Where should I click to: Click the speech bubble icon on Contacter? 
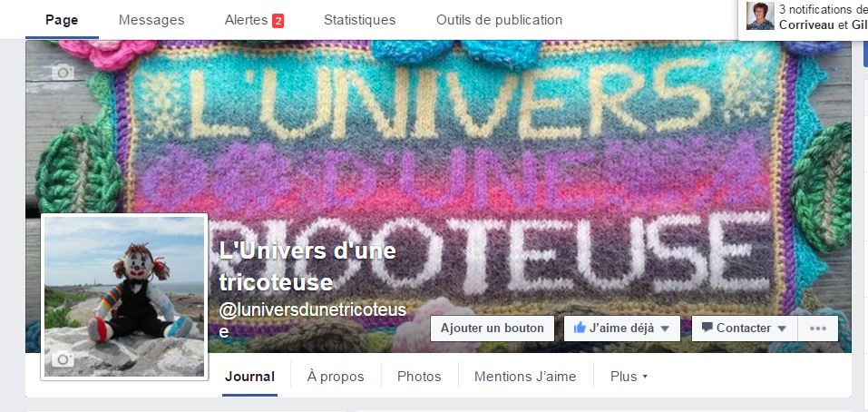[x=707, y=328]
